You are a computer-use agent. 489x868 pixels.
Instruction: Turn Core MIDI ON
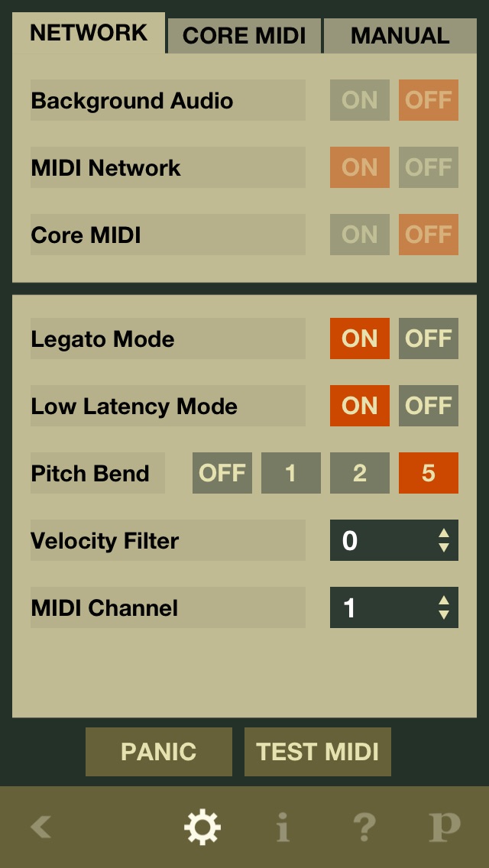point(360,235)
